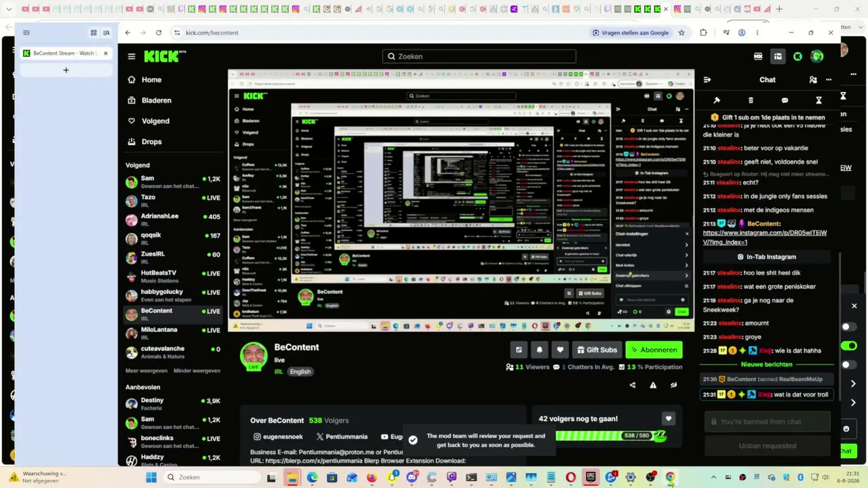Open the Kick sidebar hamburger menu
This screenshot has width=868, height=488.
[132, 57]
